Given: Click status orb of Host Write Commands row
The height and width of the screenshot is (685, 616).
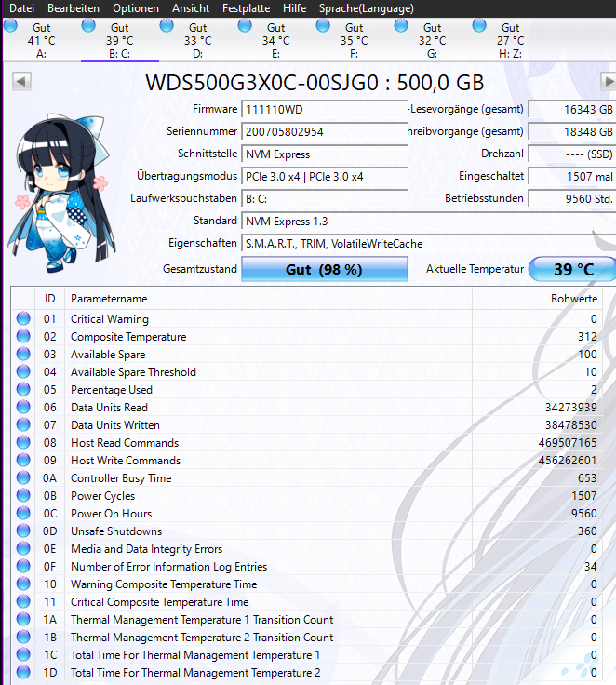Looking at the screenshot, I should click(x=23, y=460).
